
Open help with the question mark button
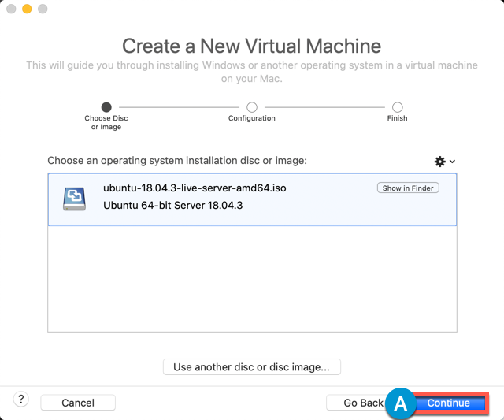[x=21, y=400]
